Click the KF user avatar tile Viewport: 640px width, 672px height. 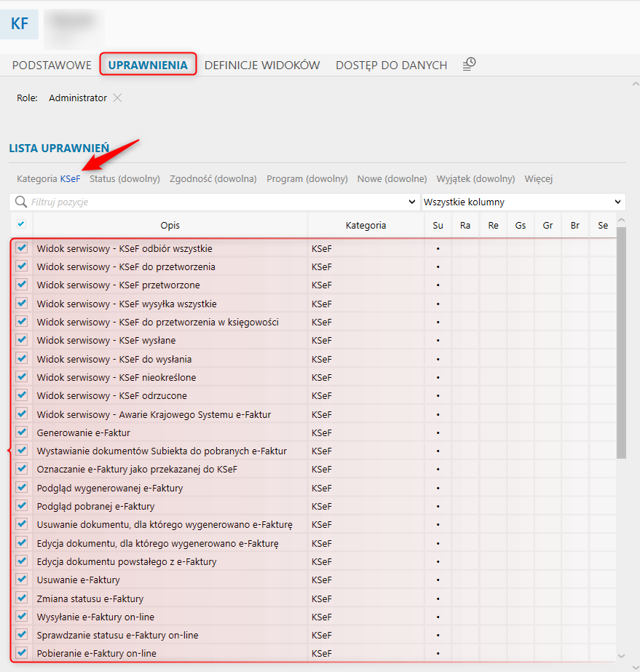19,24
